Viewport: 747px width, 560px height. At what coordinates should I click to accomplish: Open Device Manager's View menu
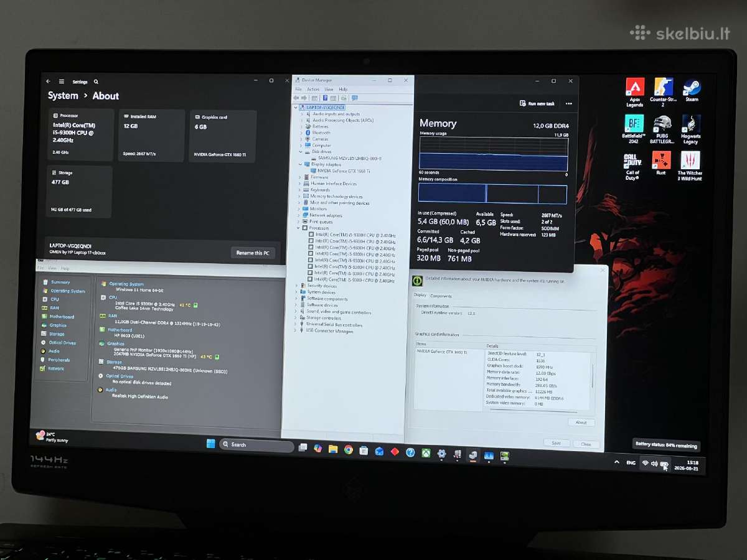coord(329,90)
